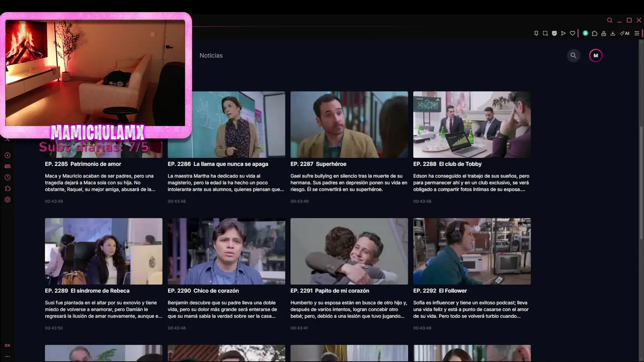Viewport: 644px width, 362px height.
Task: Open the 'EP. 2289 El síndrome de Rebeca' title
Action: click(x=87, y=291)
